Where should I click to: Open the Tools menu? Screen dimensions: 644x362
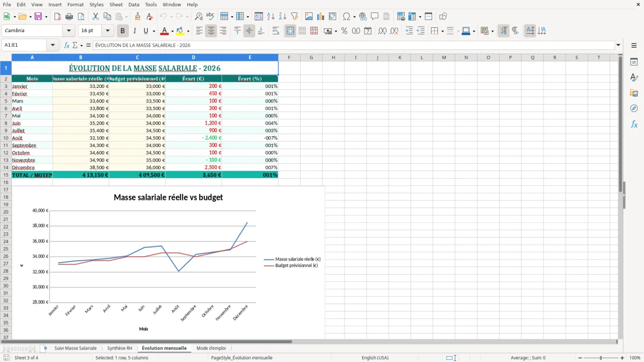click(151, 4)
